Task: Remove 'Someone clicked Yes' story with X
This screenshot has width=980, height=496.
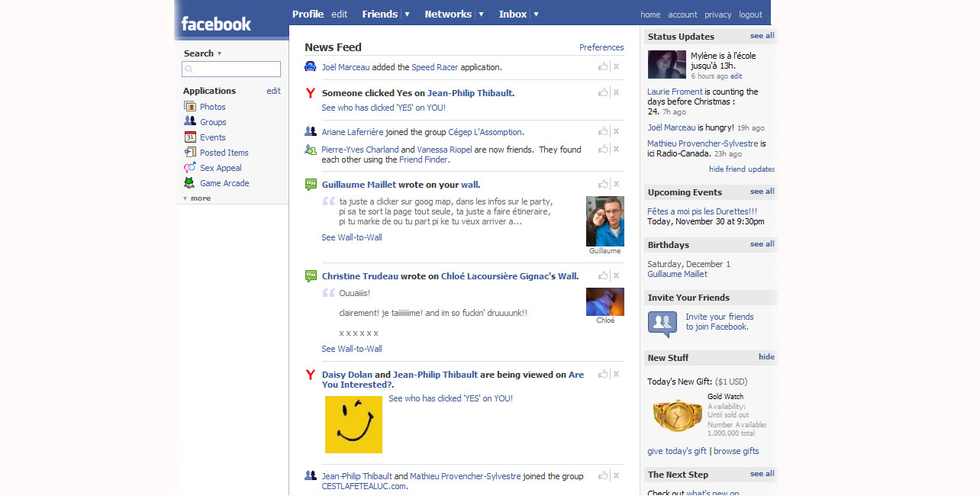Action: [x=616, y=93]
